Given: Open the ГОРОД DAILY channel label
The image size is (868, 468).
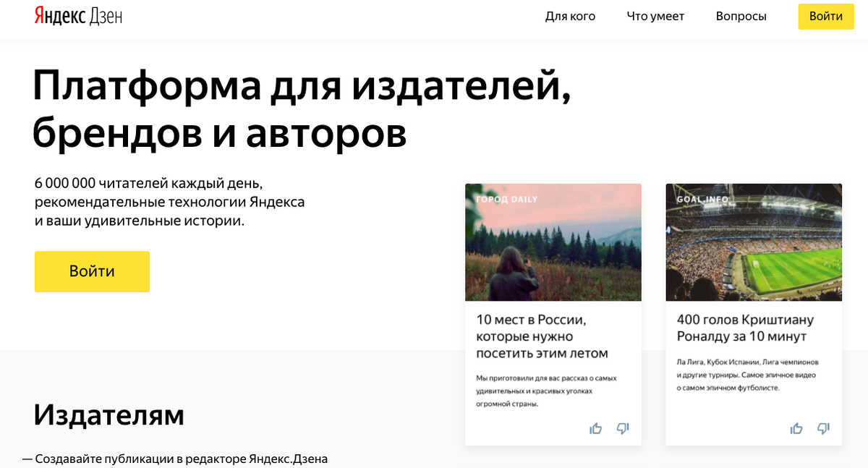Looking at the screenshot, I should 506,199.
